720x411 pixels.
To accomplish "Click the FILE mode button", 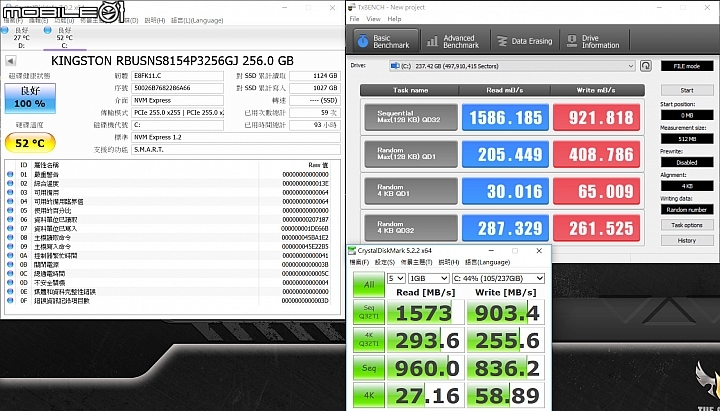I will (687, 66).
